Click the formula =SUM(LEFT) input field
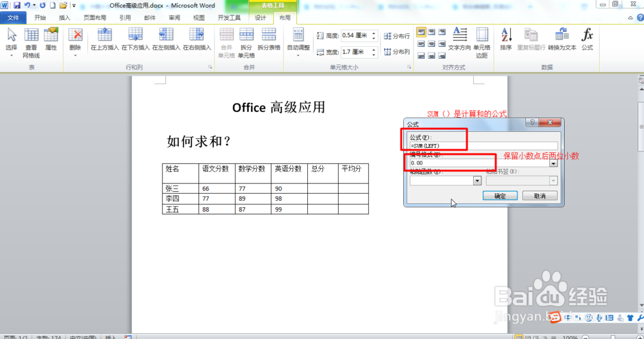This screenshot has height=339, width=644. point(484,145)
